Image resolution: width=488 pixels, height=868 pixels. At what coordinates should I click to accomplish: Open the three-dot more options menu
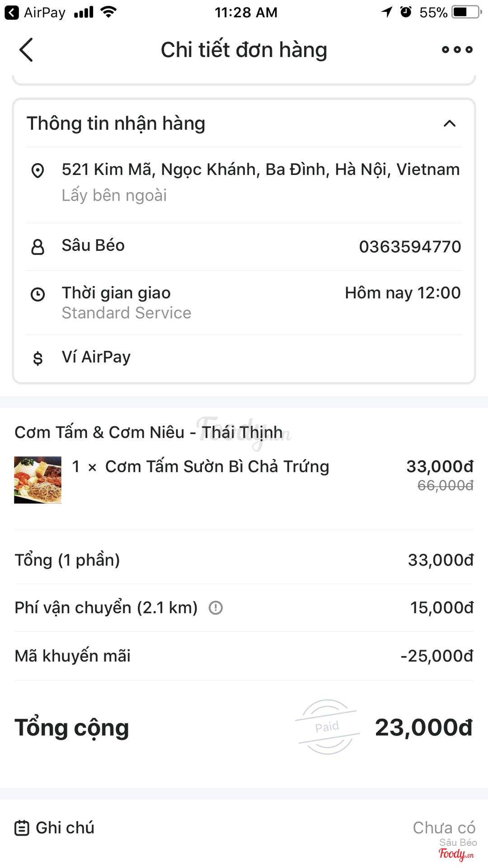(457, 50)
